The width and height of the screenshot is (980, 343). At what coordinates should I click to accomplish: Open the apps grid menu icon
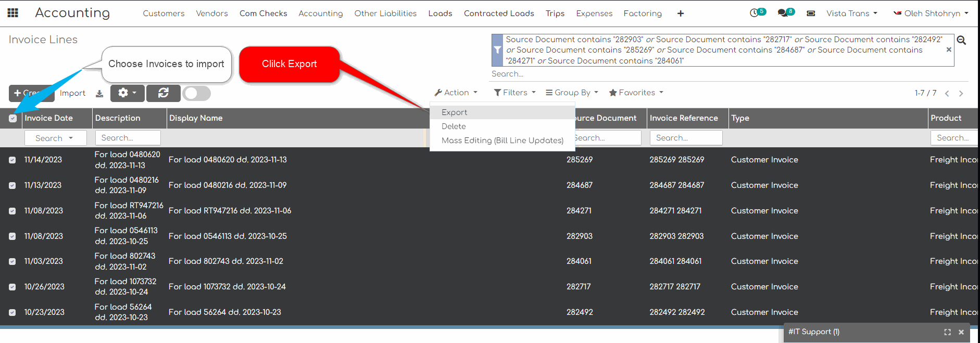pyautogui.click(x=12, y=13)
